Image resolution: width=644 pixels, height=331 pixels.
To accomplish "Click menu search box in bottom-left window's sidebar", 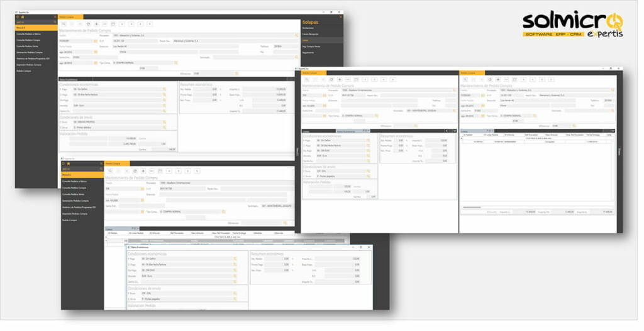I will (x=82, y=169).
